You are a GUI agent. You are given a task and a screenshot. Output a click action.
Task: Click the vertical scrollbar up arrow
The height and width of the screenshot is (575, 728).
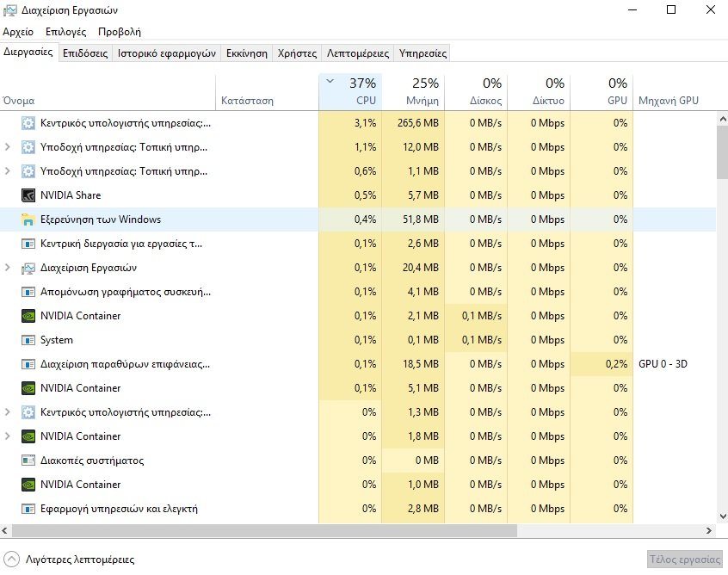click(x=723, y=119)
